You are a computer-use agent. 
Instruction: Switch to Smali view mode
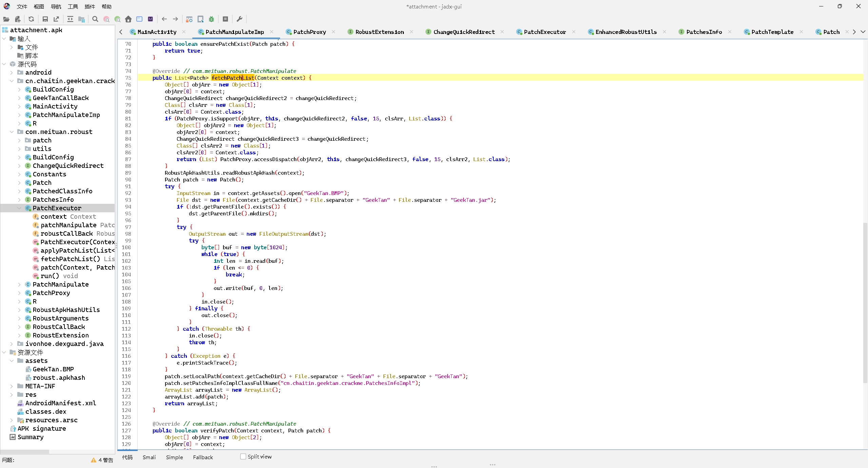point(149,457)
